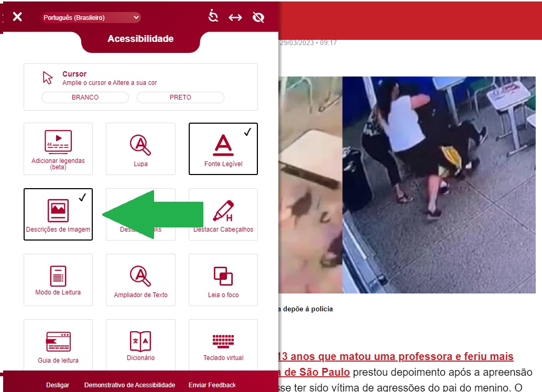This screenshot has height=392, width=542.
Task: Open Demonstrativo de Acessibilidade link
Action: point(129,385)
